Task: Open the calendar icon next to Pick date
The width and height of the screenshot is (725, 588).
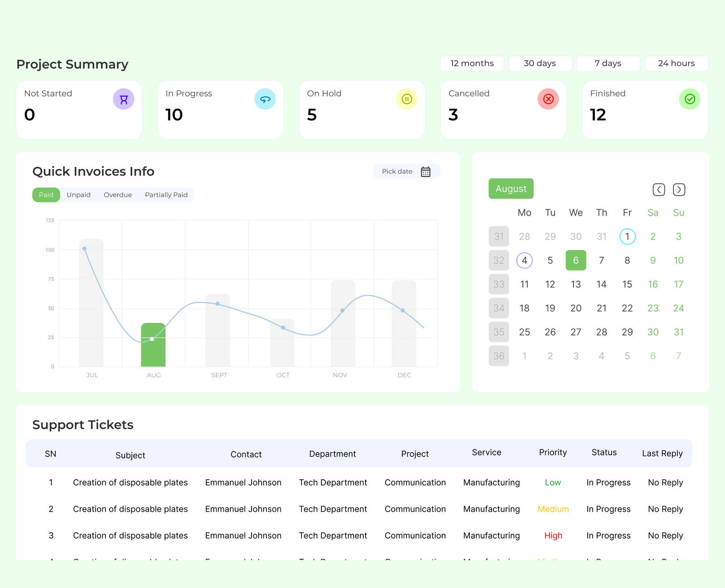Action: pos(425,172)
